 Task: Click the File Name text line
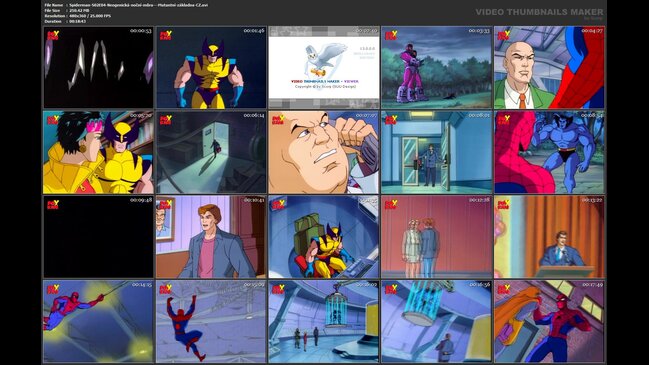click(x=126, y=5)
